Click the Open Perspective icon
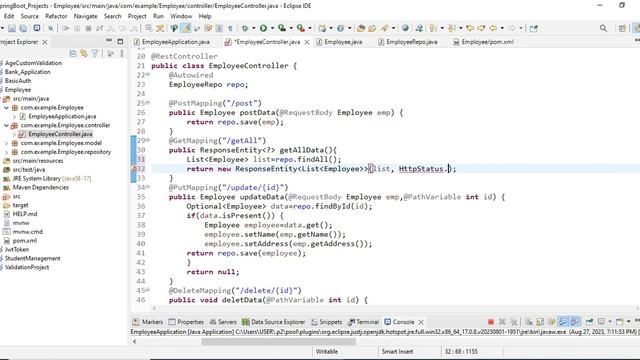640x360 pixels. click(x=622, y=28)
